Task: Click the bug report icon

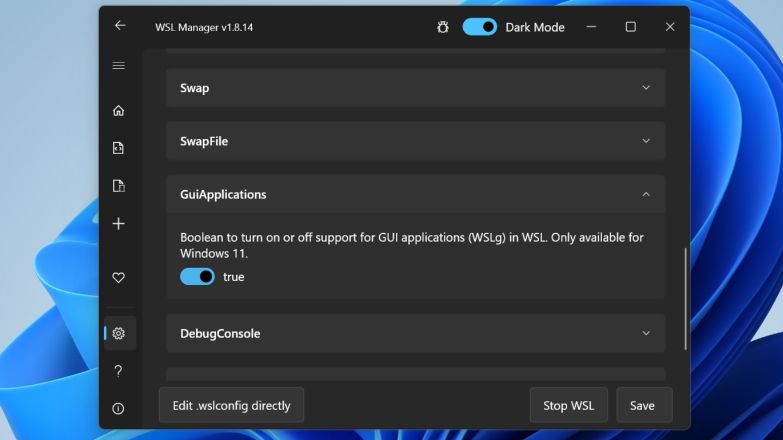Action: (x=442, y=27)
